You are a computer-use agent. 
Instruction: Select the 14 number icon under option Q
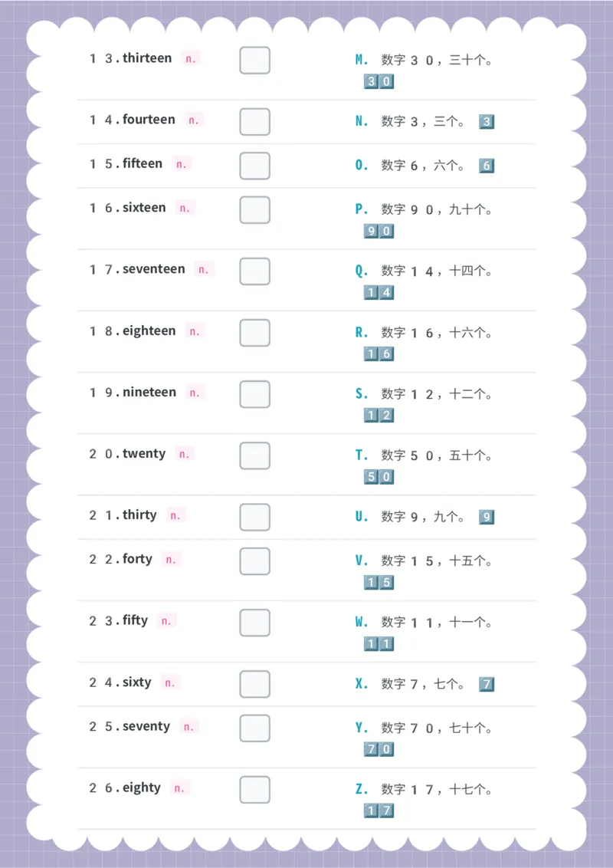(x=379, y=293)
